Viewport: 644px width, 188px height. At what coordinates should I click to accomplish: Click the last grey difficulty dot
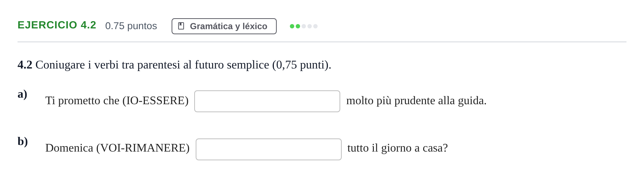315,26
